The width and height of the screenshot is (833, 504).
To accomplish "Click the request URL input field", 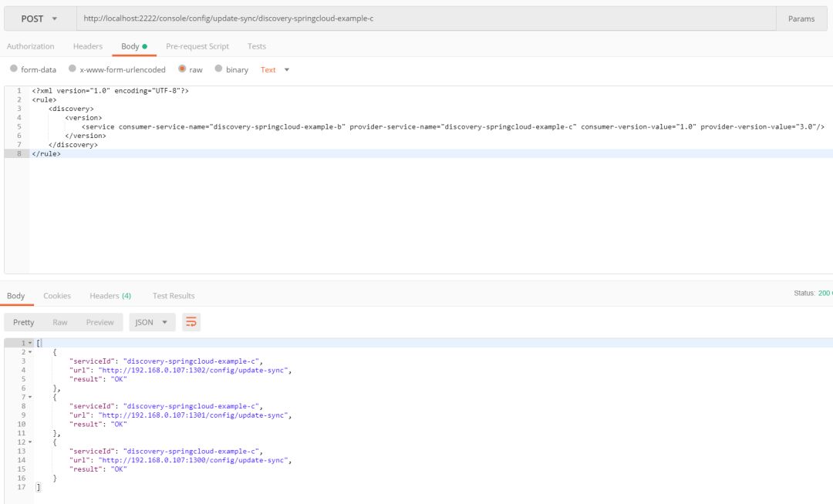I will (x=424, y=18).
